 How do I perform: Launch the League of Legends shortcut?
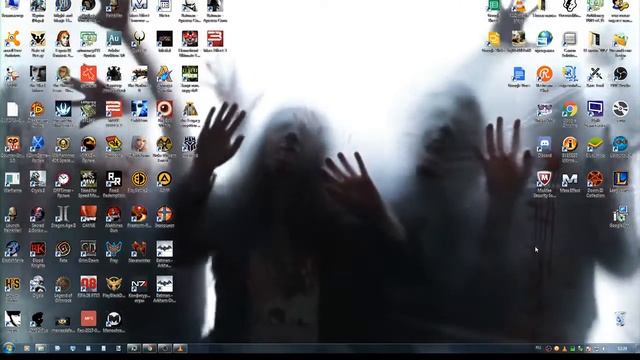(620, 179)
